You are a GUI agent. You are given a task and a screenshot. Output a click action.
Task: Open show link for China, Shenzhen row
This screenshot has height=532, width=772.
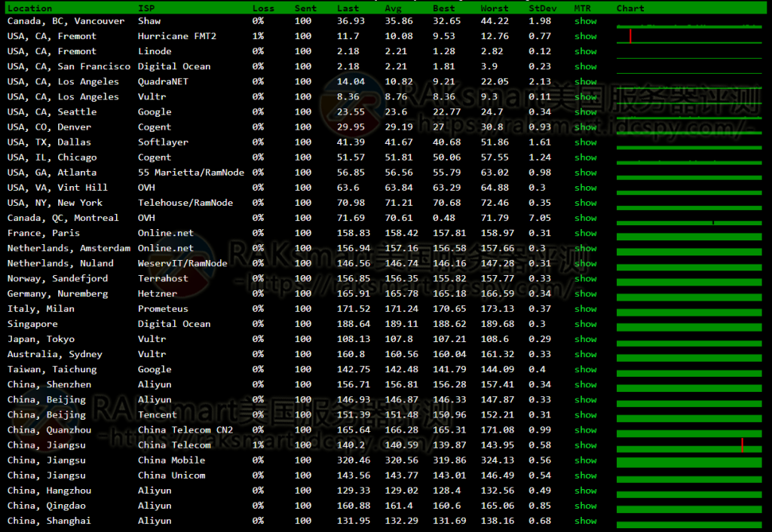coord(585,384)
